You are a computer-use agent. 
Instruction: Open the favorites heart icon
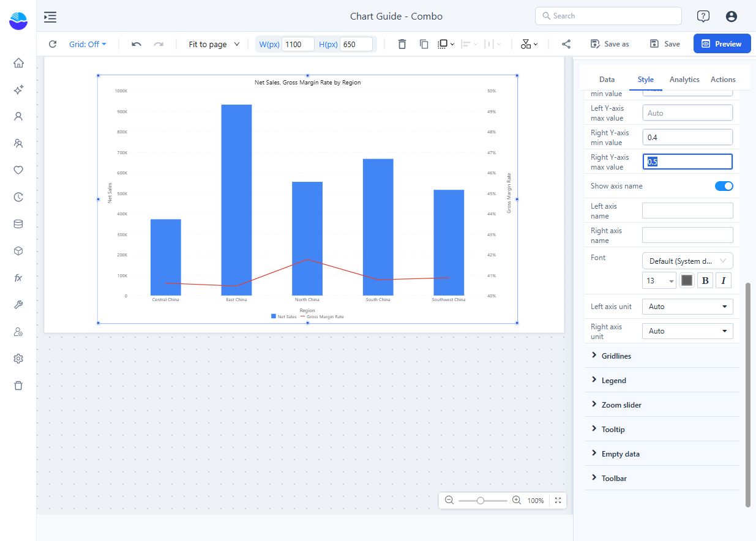(18, 170)
